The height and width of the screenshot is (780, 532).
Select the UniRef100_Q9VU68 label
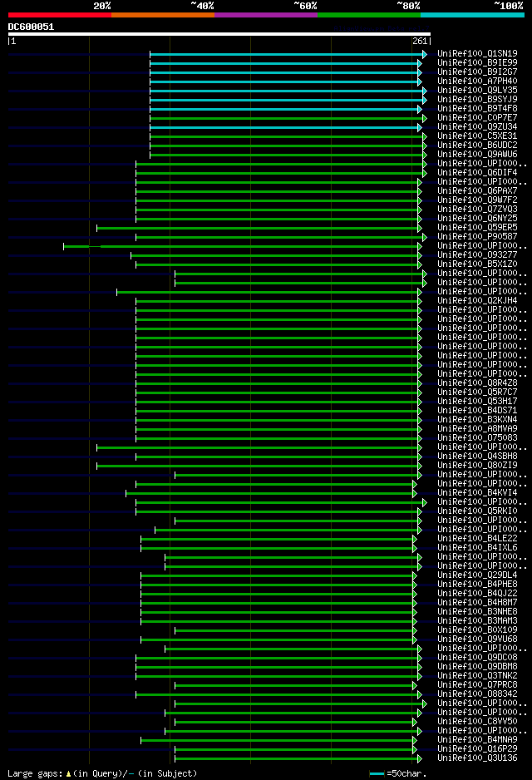[x=477, y=639]
